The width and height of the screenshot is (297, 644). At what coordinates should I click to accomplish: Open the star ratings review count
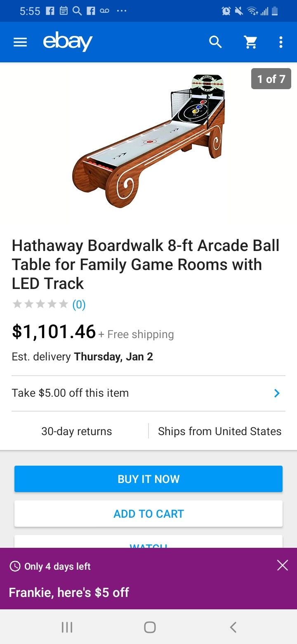click(x=79, y=305)
